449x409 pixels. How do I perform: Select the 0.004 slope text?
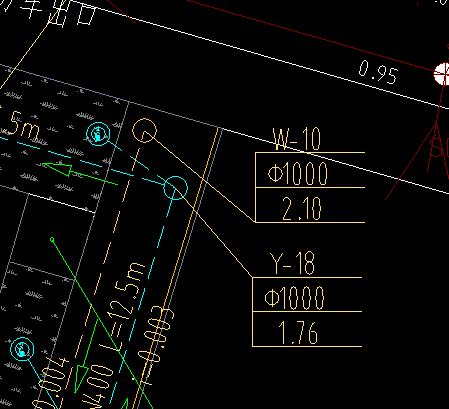point(50,383)
